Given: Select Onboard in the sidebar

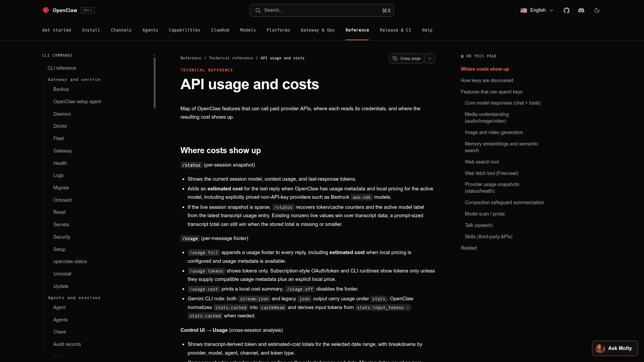Looking at the screenshot, I should pyautogui.click(x=62, y=200).
